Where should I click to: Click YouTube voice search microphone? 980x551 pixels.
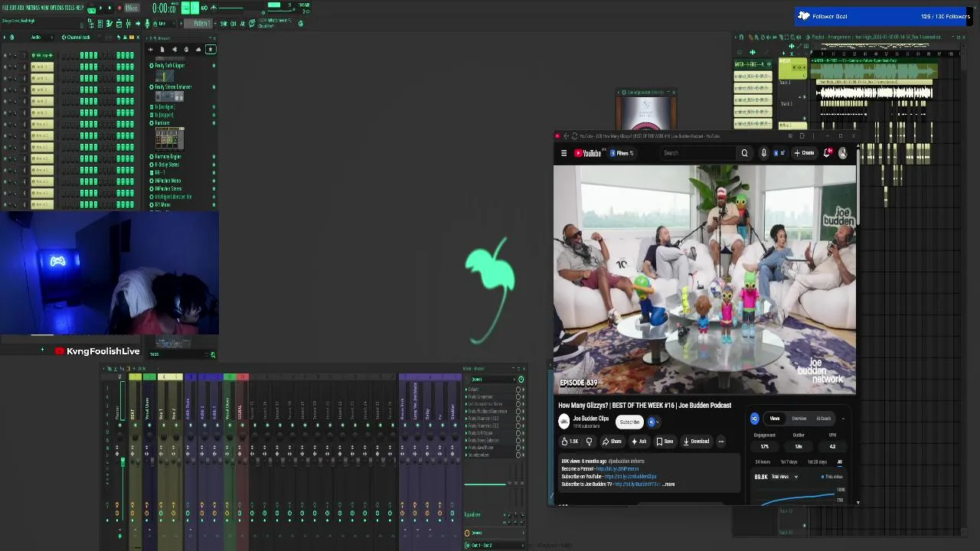(x=763, y=153)
